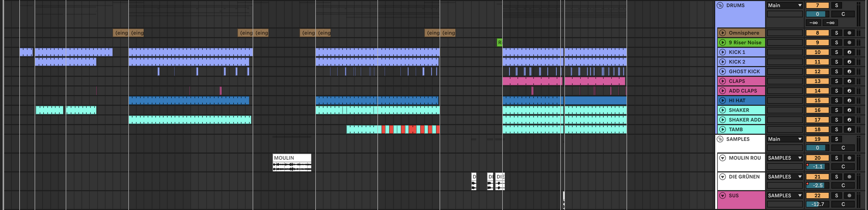Solo the GHOST KICK track

836,71
